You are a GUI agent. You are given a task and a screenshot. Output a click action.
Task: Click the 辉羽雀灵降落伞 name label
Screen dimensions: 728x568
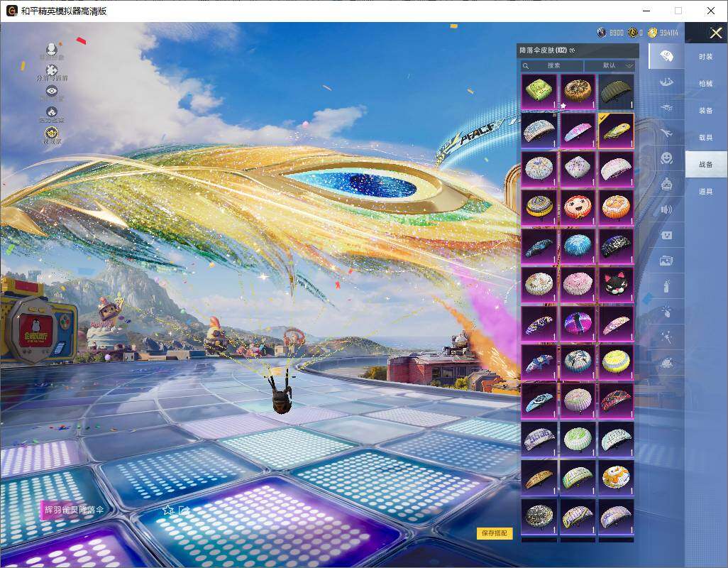75,510
